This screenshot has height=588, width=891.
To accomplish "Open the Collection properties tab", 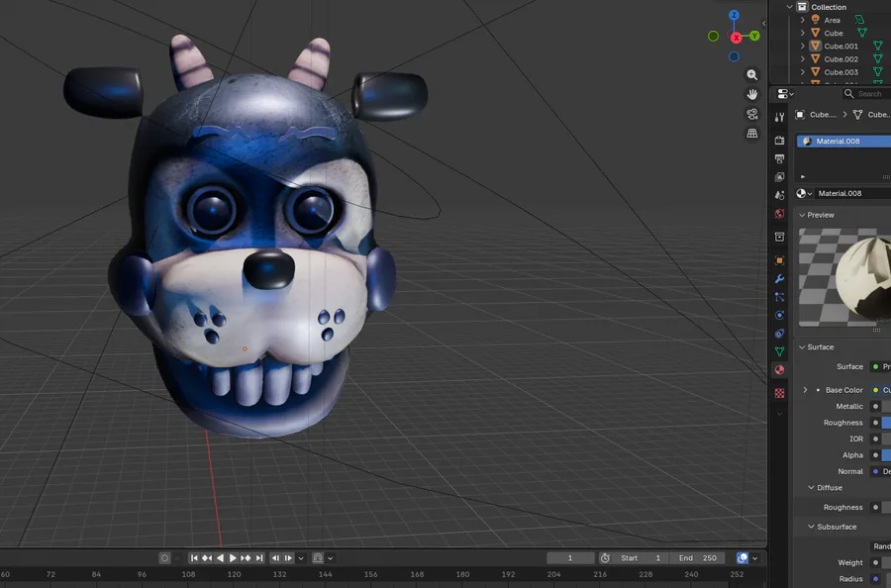I will click(x=780, y=237).
